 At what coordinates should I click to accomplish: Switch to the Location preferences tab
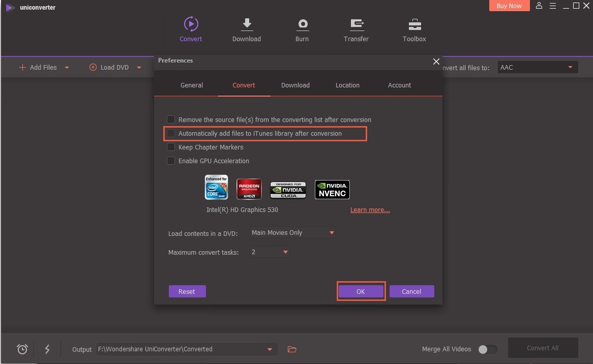pyautogui.click(x=347, y=85)
